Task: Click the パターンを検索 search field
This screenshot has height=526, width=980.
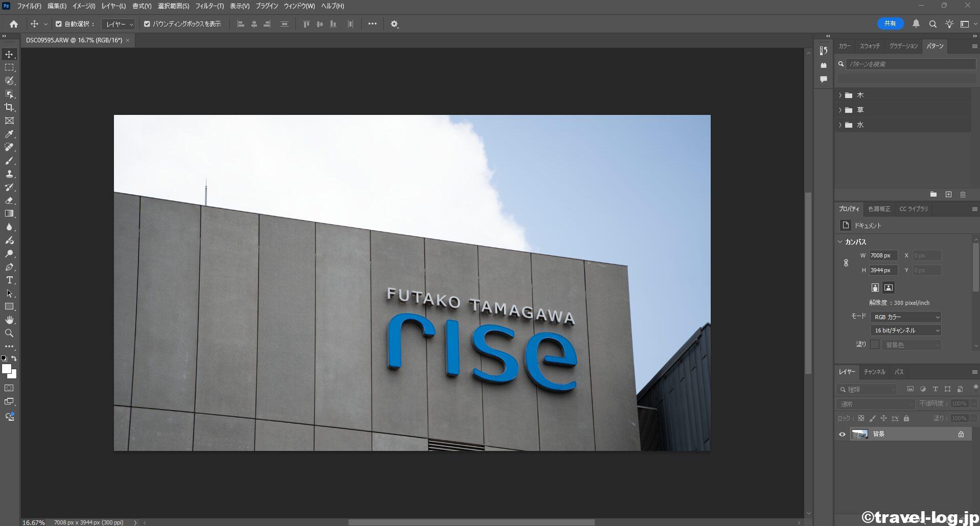Action: [x=909, y=64]
